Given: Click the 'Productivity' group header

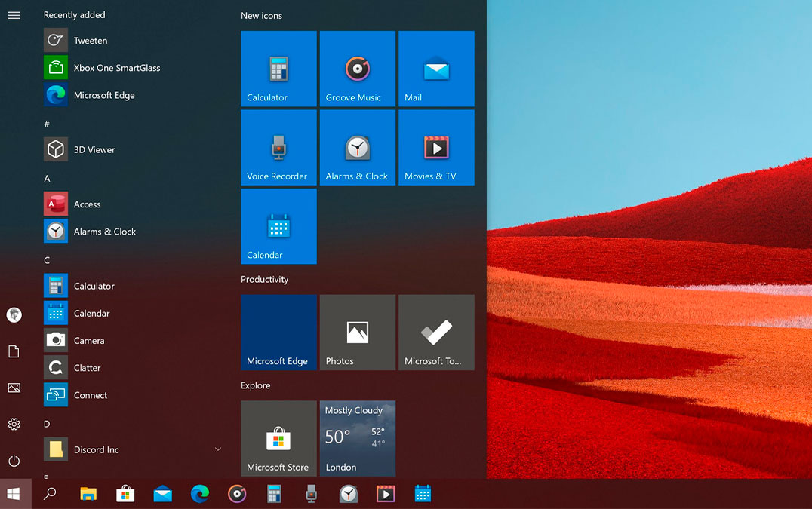Looking at the screenshot, I should click(x=265, y=279).
